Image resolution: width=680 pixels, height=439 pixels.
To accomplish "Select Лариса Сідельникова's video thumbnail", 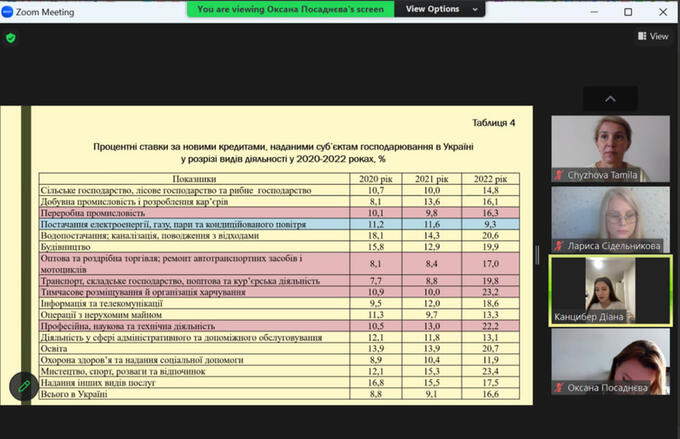I will coord(610,219).
